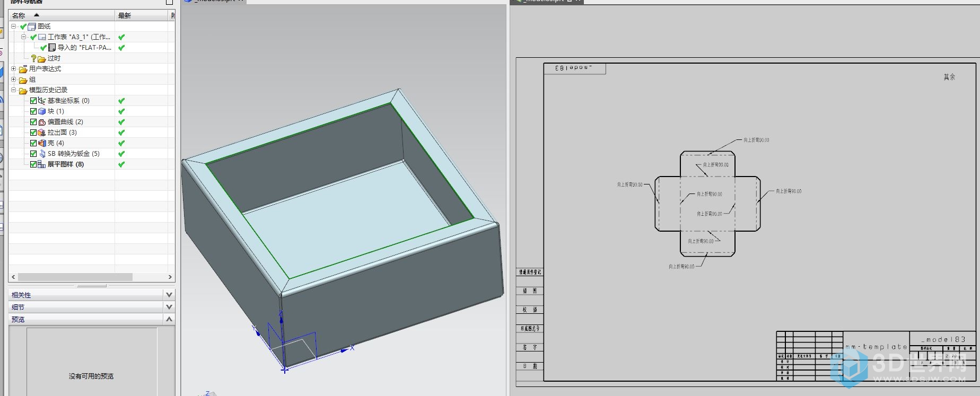Toggle the 偏置曲线 (2) checkbox
Image resolution: width=980 pixels, height=396 pixels.
[x=33, y=122]
